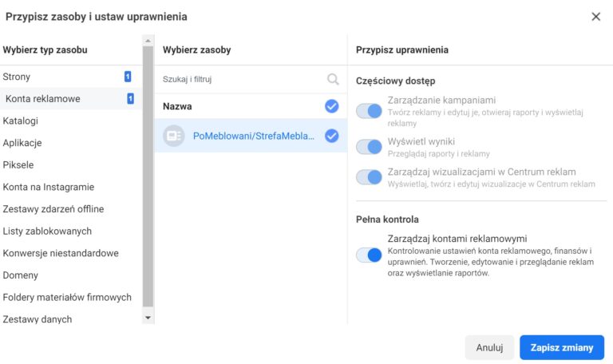Click the Szukaj i filtruj search field
This screenshot has width=613, height=364.
[251, 79]
